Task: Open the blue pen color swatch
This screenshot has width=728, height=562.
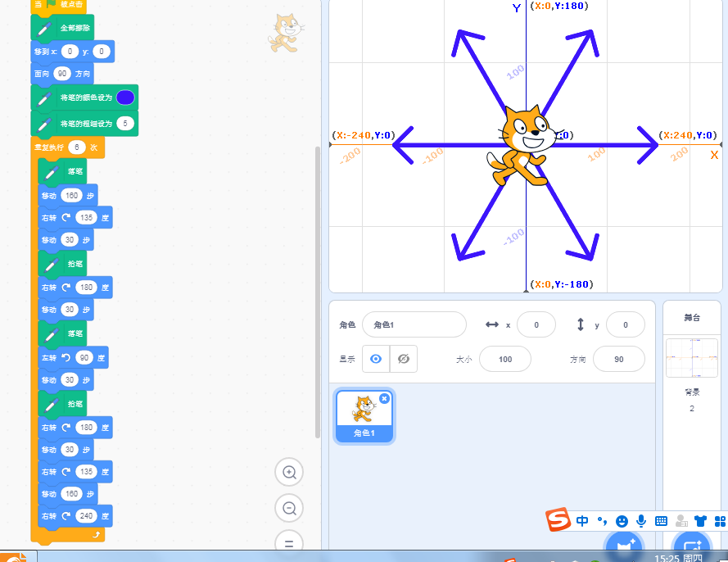Action: pos(125,97)
